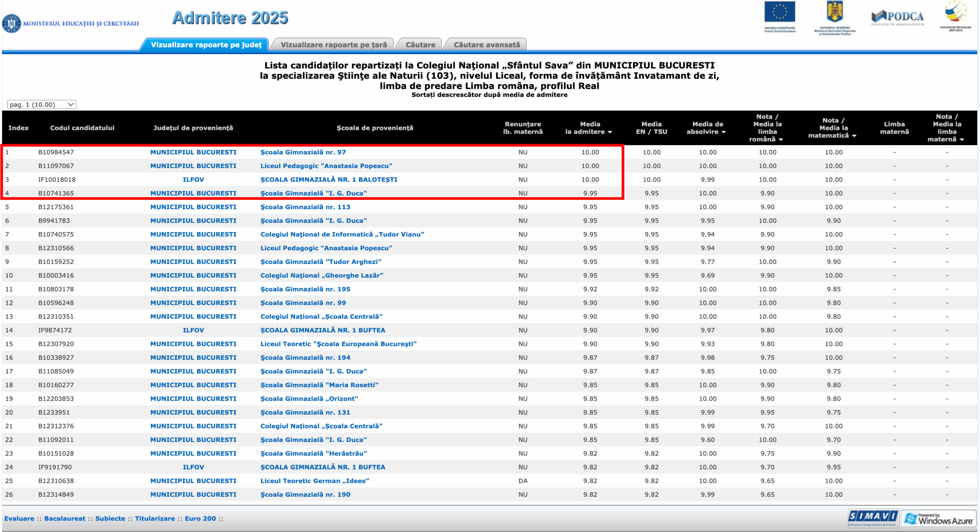Open the Căutare avansată tab

[487, 45]
